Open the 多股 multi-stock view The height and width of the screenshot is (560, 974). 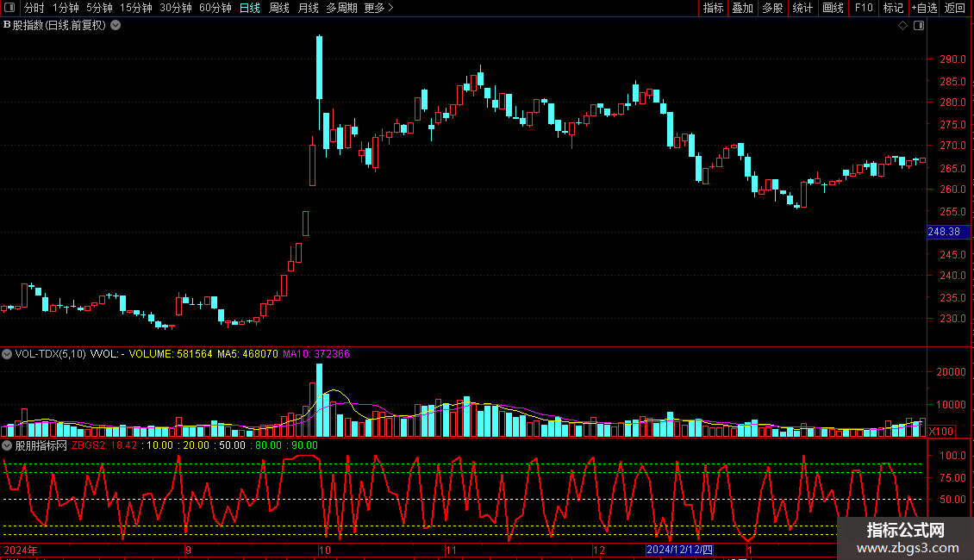(772, 8)
